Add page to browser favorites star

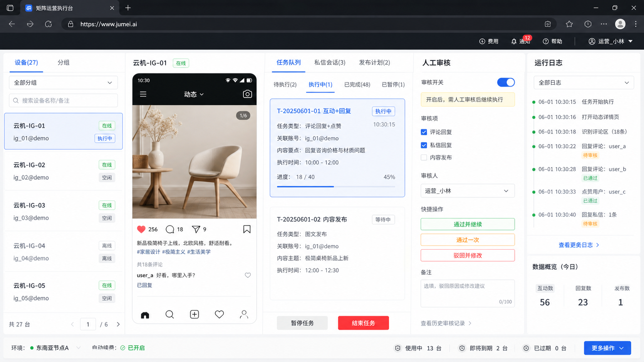569,24
